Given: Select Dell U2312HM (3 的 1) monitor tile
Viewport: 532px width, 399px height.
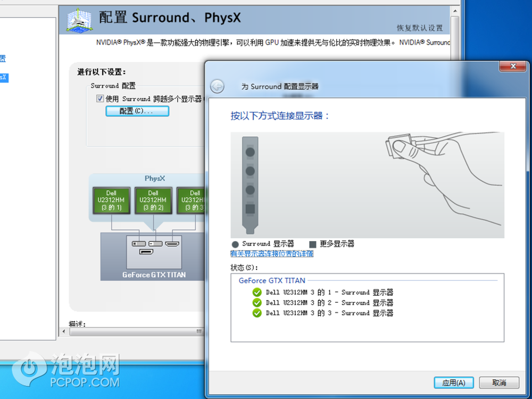Looking at the screenshot, I should tap(111, 200).
